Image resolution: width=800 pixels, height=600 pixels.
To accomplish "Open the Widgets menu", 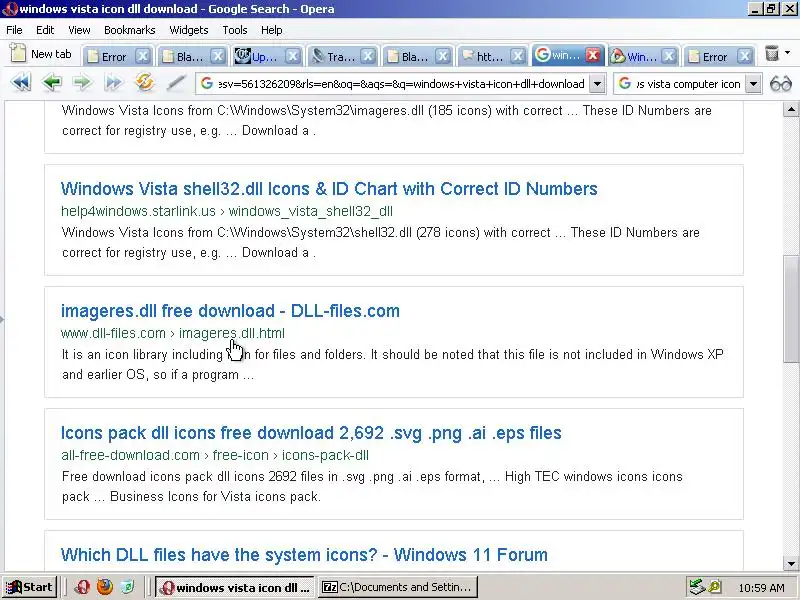I will [x=189, y=30].
